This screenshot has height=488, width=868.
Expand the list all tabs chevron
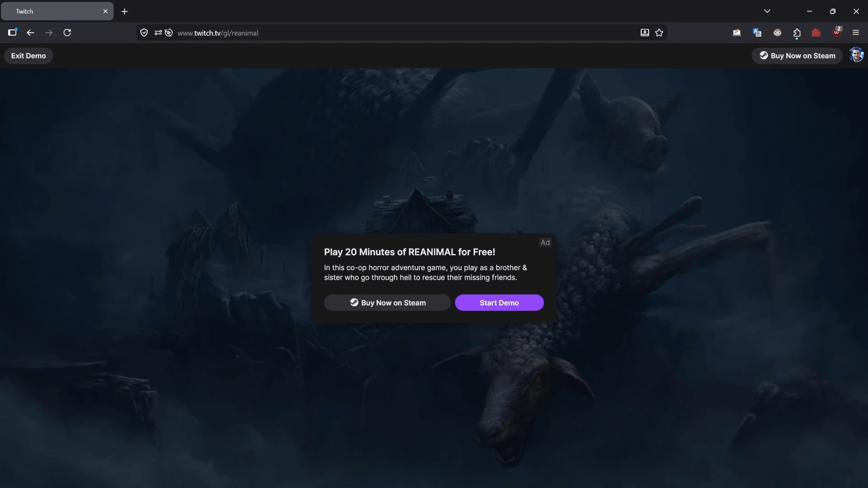click(x=767, y=11)
